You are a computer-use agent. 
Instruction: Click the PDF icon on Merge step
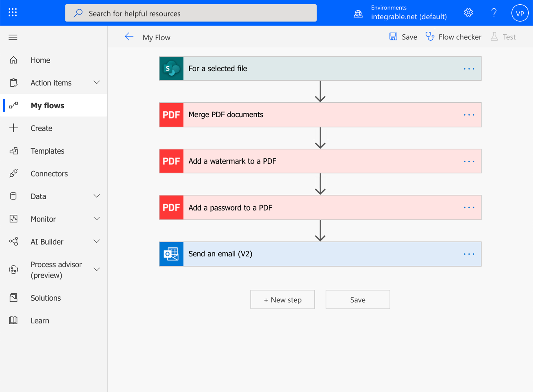171,115
